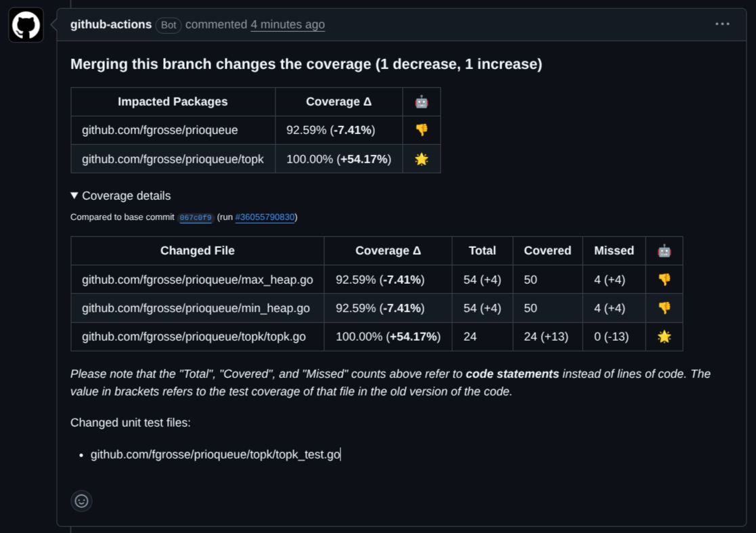
Task: Click covered '24 (+13)' in topk.go row
Action: [546, 337]
